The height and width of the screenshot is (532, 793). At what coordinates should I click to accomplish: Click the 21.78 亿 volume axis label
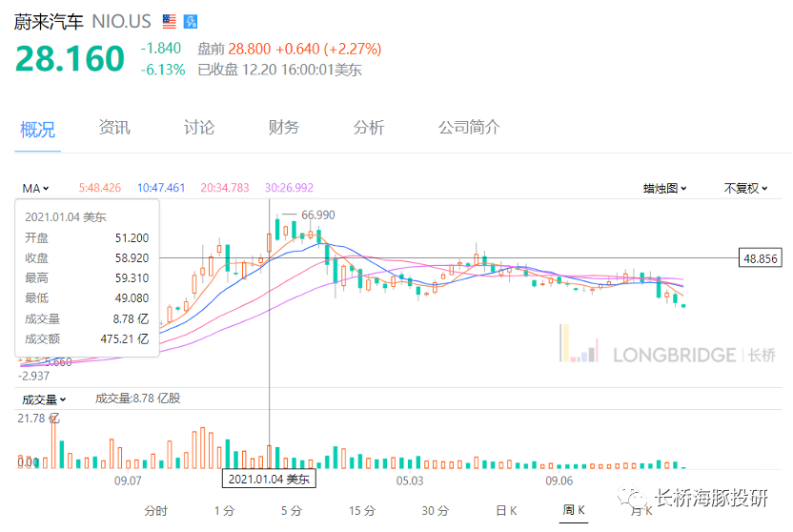click(38, 419)
